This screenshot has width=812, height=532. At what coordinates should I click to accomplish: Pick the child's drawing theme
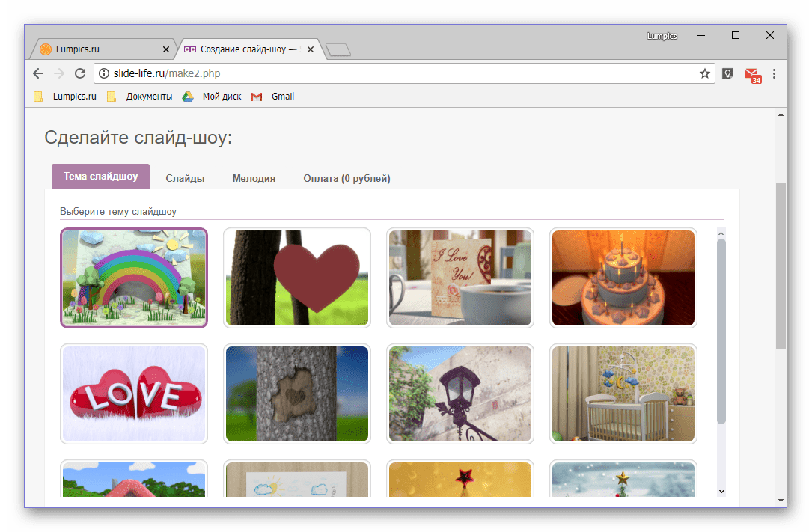297,479
